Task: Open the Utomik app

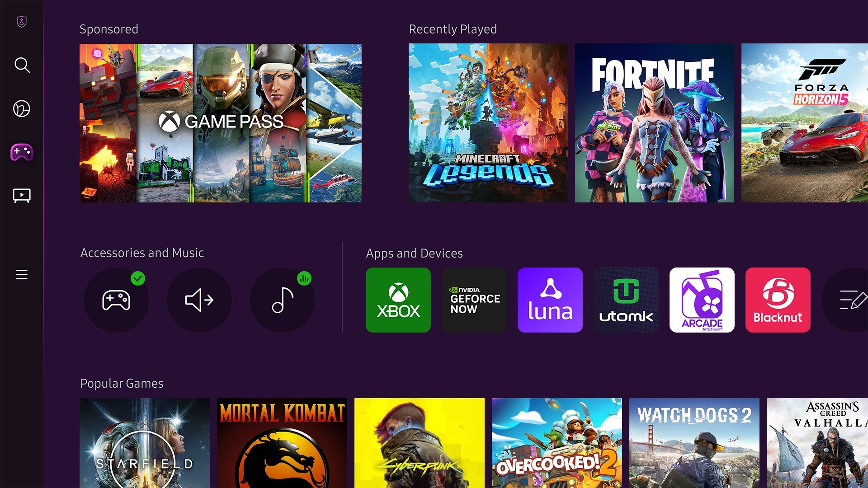Action: tap(626, 300)
